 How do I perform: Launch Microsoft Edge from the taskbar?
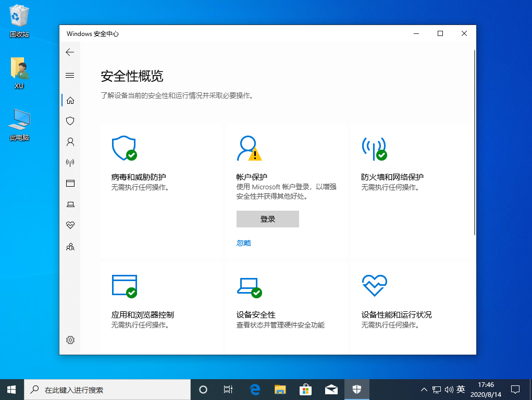[x=254, y=389]
